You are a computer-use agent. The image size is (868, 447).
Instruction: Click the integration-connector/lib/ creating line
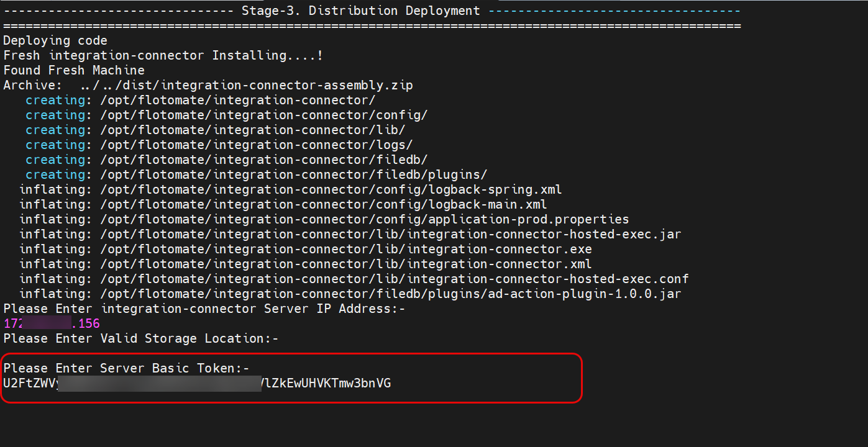pyautogui.click(x=252, y=130)
